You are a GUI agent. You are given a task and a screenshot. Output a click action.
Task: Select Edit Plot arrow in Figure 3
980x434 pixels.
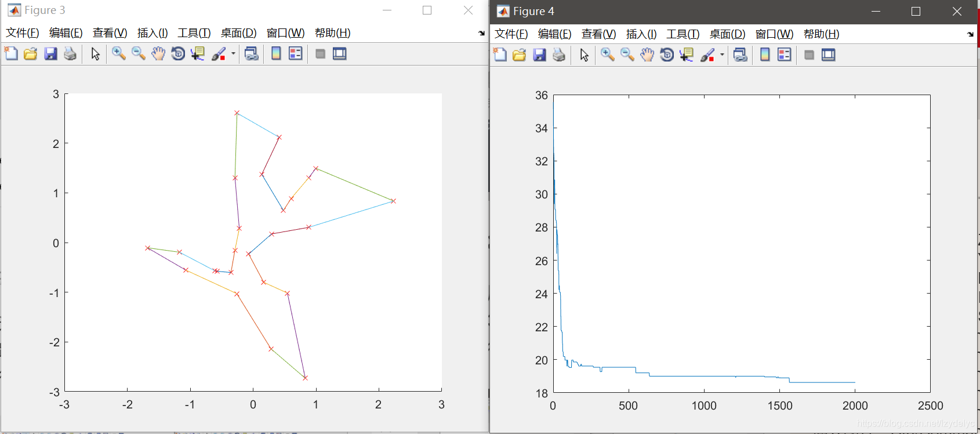pyautogui.click(x=96, y=54)
